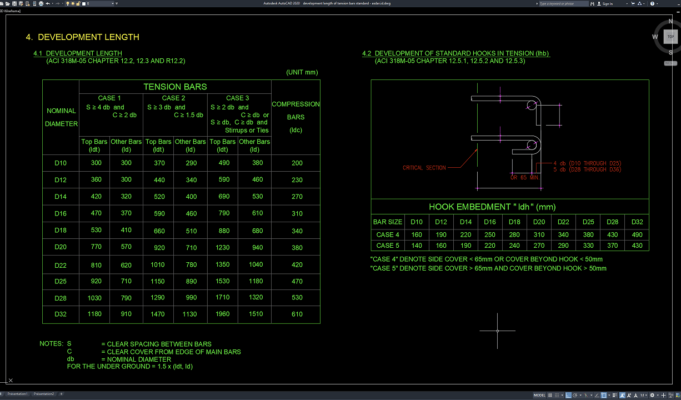
Task: Open the Customize Quick Access Toolbar arrow
Action: click(117, 3)
